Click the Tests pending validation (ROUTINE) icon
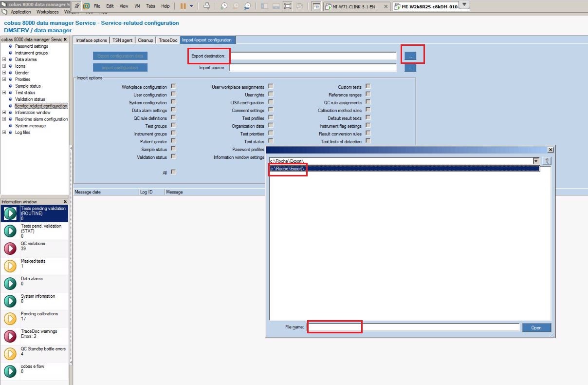The height and width of the screenshot is (385, 588). [10, 213]
